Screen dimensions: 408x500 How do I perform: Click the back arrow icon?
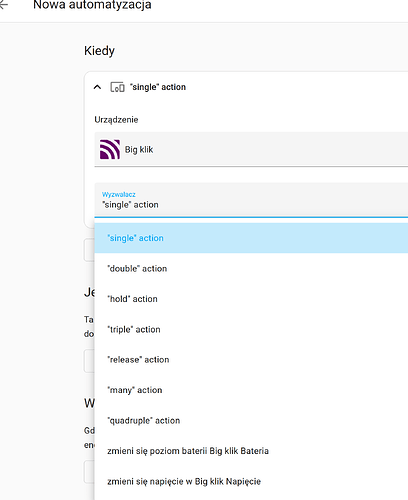3,4
